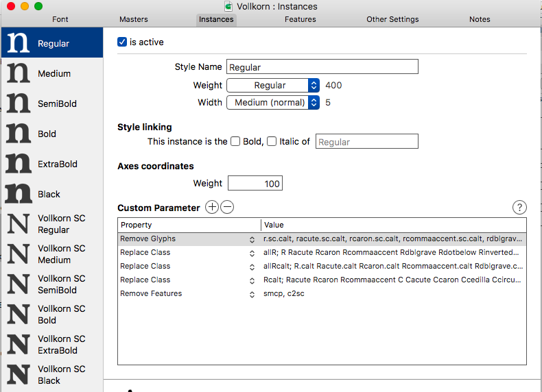
Task: Open property selector for Remove Features row
Action: point(252,295)
